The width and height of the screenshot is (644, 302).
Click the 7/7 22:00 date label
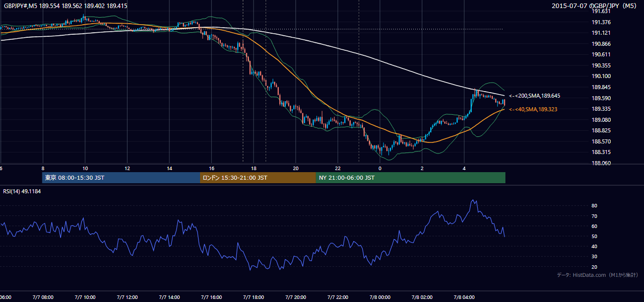pyautogui.click(x=338, y=297)
